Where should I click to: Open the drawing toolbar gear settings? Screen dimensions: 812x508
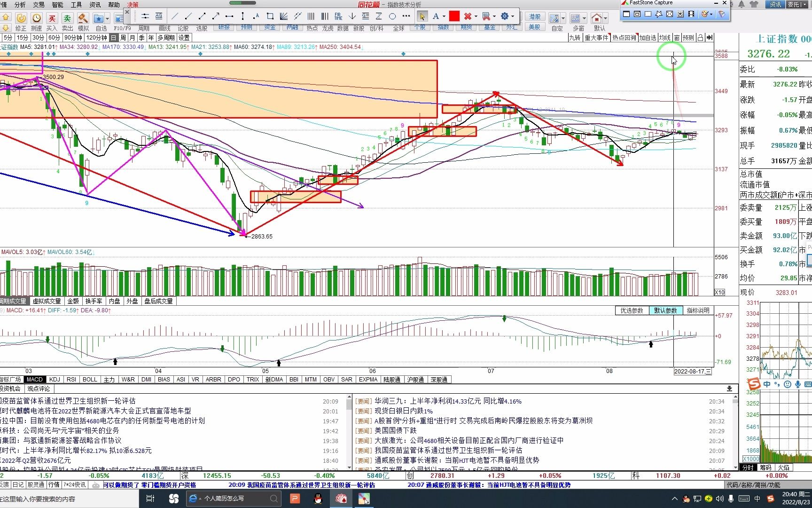(505, 16)
